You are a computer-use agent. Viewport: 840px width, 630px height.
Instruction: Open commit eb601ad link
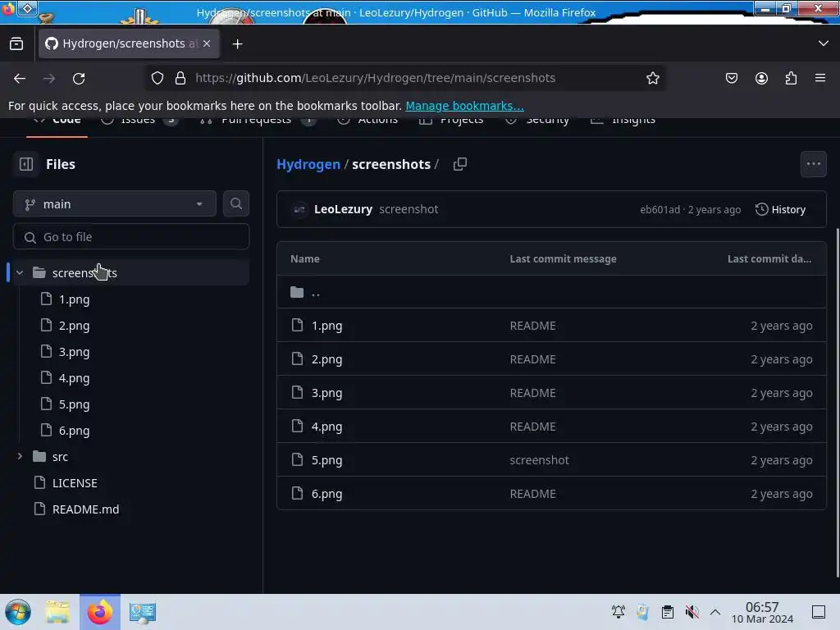click(660, 209)
